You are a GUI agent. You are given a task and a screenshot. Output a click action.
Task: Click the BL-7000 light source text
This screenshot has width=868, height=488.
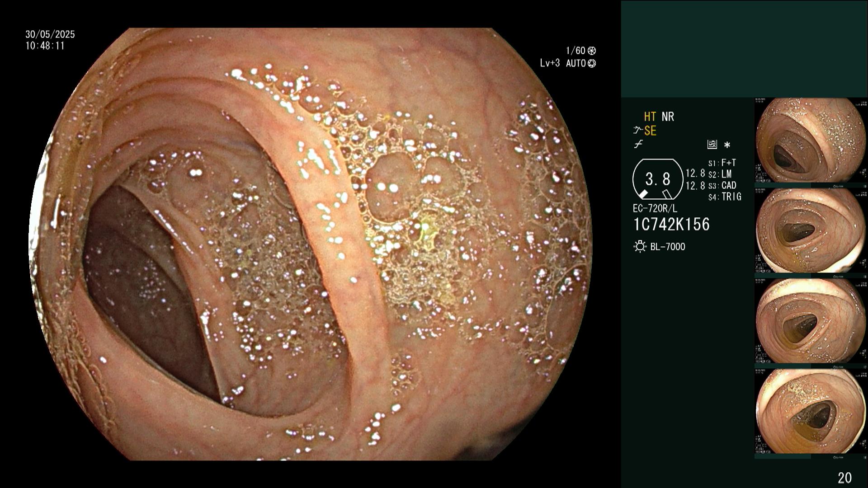668,247
